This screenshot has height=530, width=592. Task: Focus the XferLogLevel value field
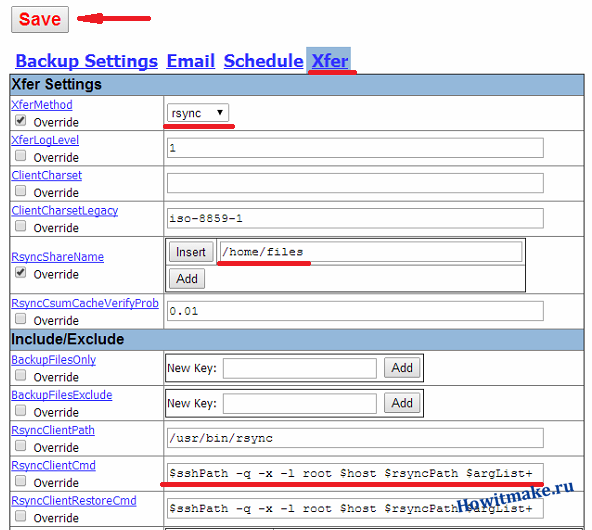click(355, 148)
